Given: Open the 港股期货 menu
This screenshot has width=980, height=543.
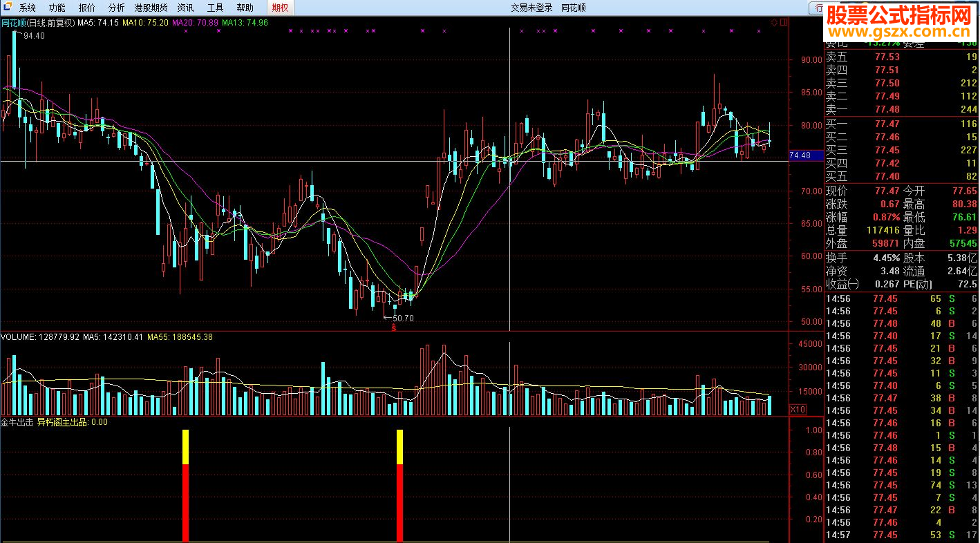Looking at the screenshot, I should pos(151,8).
